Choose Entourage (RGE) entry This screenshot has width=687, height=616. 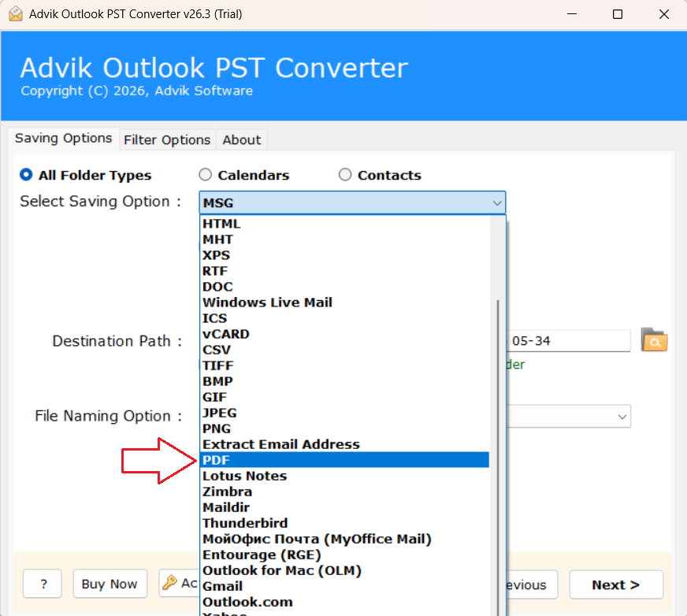point(344,555)
